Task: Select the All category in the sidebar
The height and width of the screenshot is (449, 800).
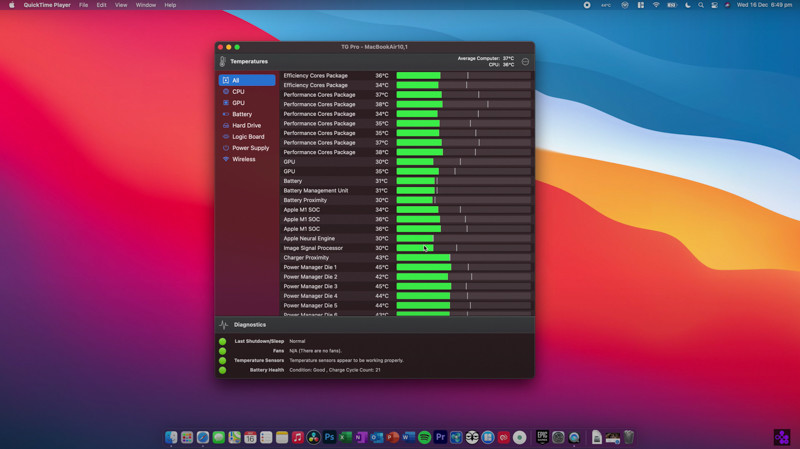Action: click(x=247, y=80)
